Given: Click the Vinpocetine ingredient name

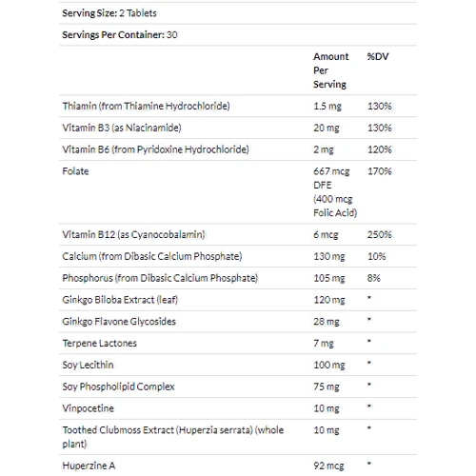Looking at the screenshot, I should pyautogui.click(x=88, y=408).
